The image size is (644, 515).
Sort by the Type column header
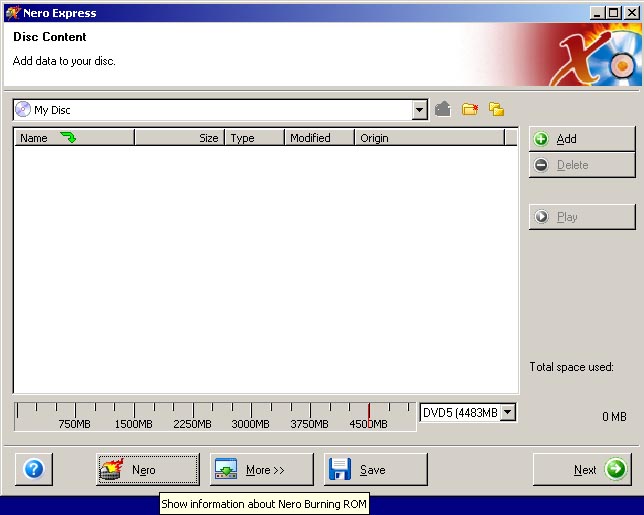[x=255, y=138]
